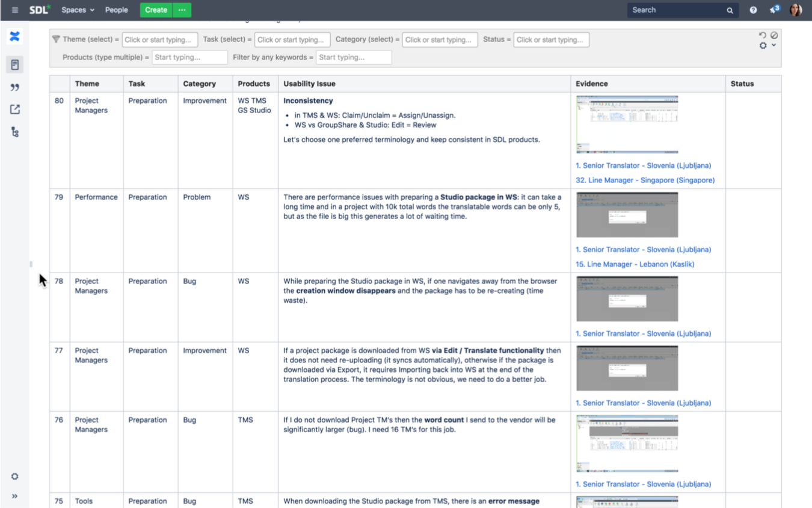Open the hamburger app menu
The image size is (812, 508).
pyautogui.click(x=15, y=10)
